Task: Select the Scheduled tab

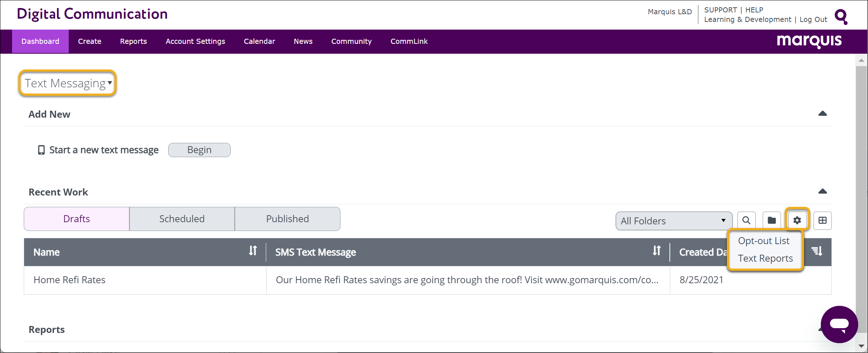Action: click(182, 219)
